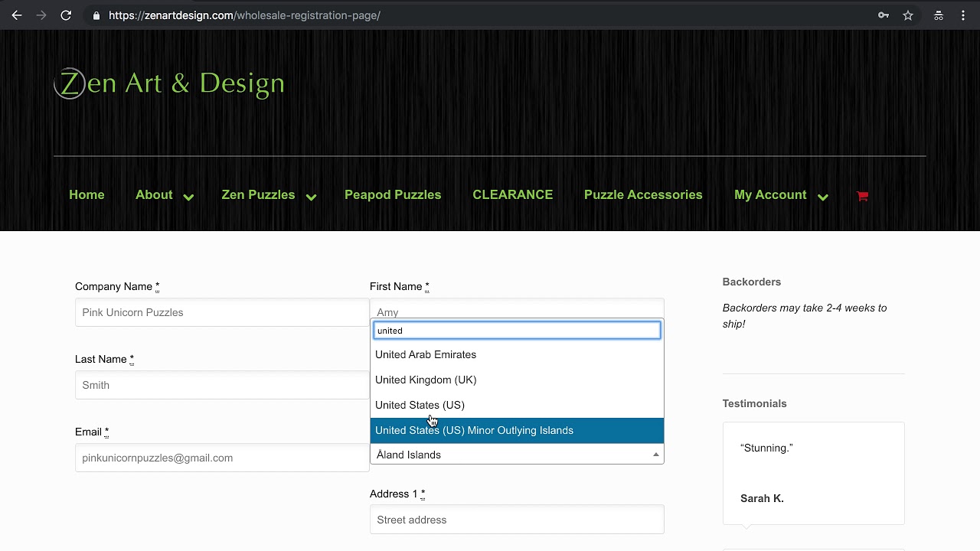The height and width of the screenshot is (551, 980).
Task: Open the saved passwords key icon
Action: tap(884, 15)
